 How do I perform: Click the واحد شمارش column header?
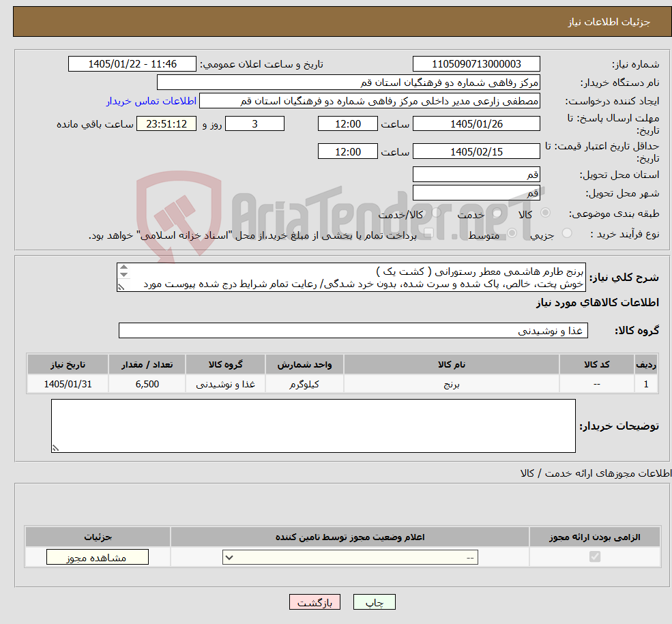(304, 364)
